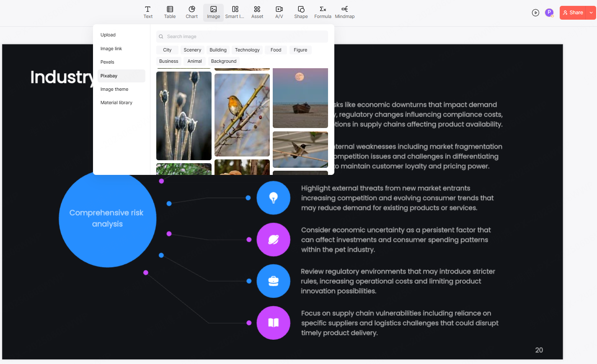Toggle the Scenery category chip
Screen dimensions: 597x364
pyautogui.click(x=192, y=50)
